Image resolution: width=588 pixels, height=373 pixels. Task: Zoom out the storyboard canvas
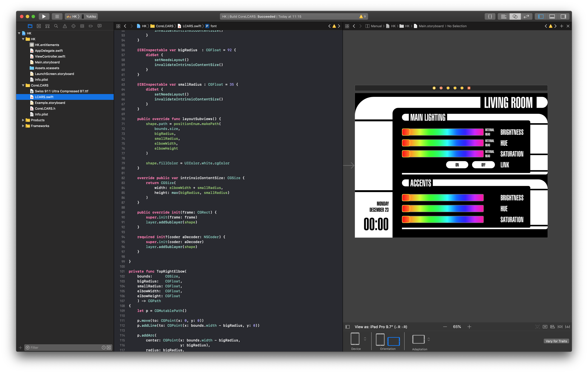click(x=445, y=327)
